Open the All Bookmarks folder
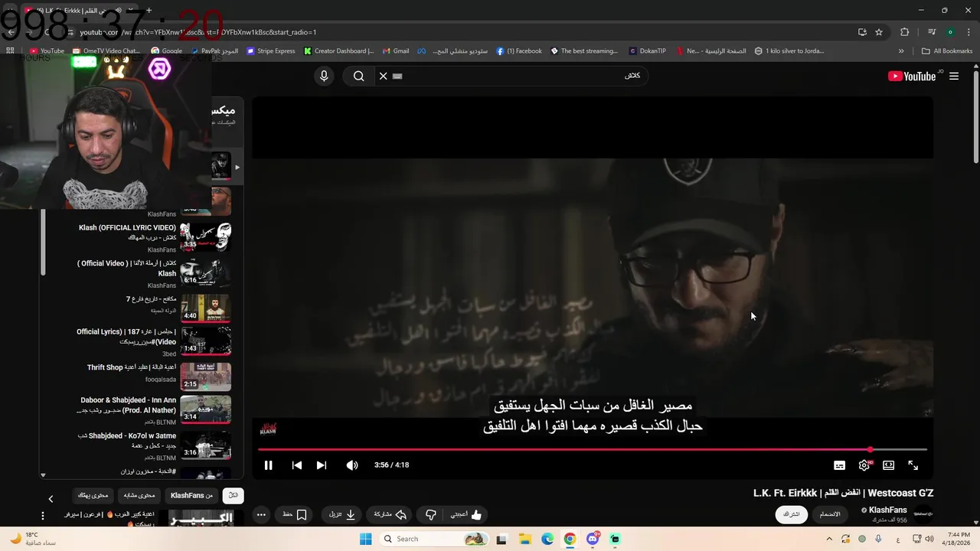 [947, 51]
